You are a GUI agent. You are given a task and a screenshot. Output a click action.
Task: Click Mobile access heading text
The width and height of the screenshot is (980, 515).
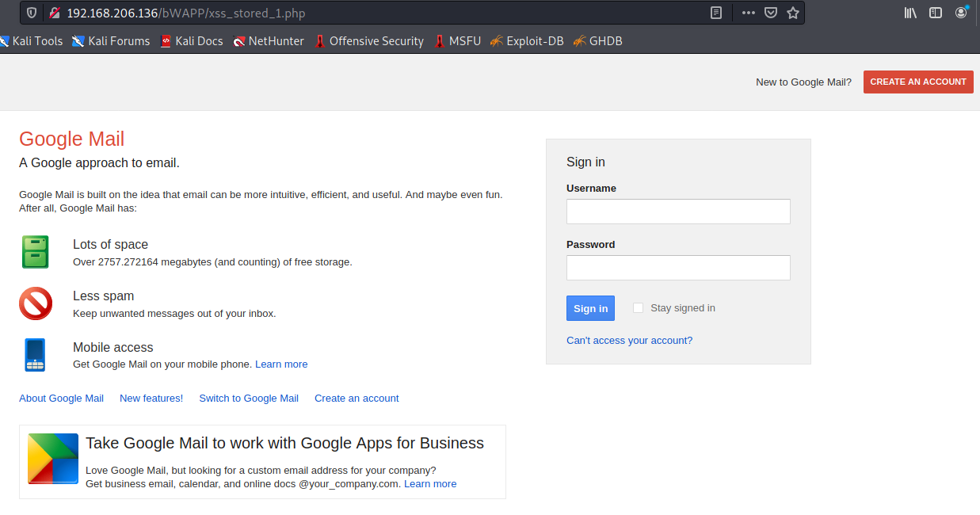[x=112, y=348]
